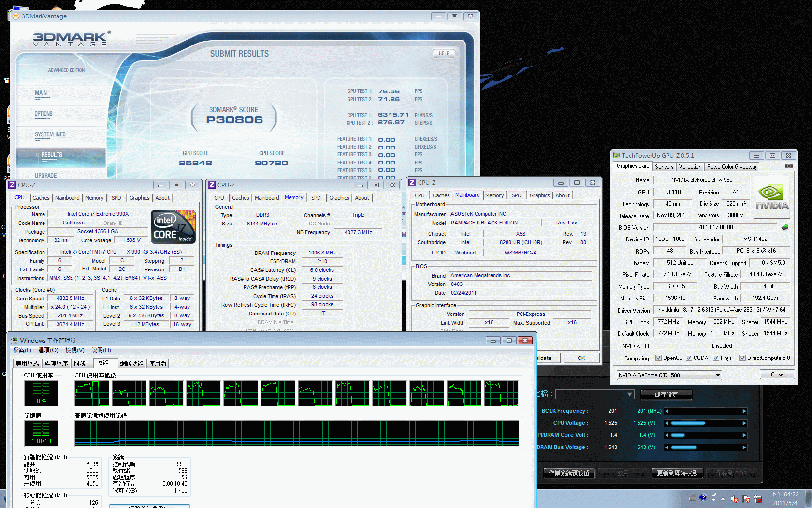Switch to 網路功能 tab in Task Manager

click(131, 364)
